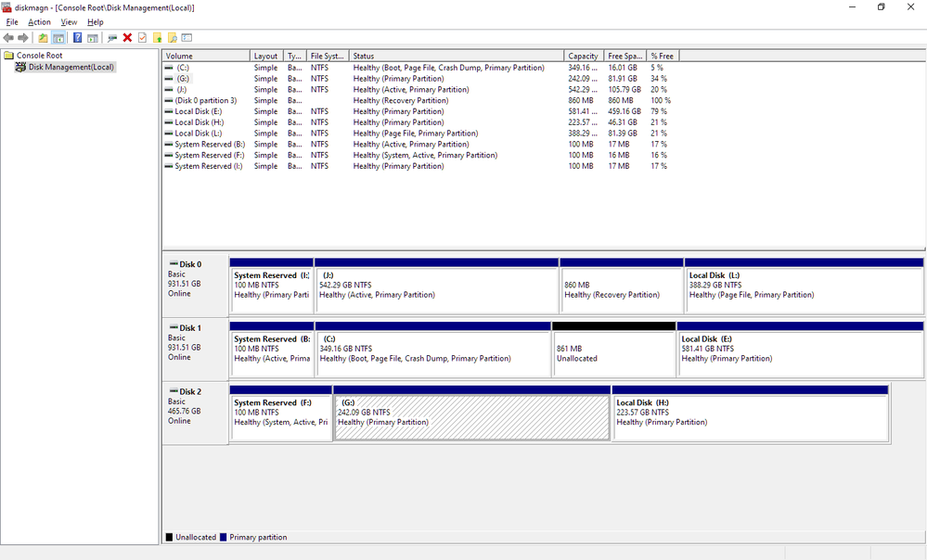Open the Action menu
The width and height of the screenshot is (927, 560).
(x=39, y=22)
